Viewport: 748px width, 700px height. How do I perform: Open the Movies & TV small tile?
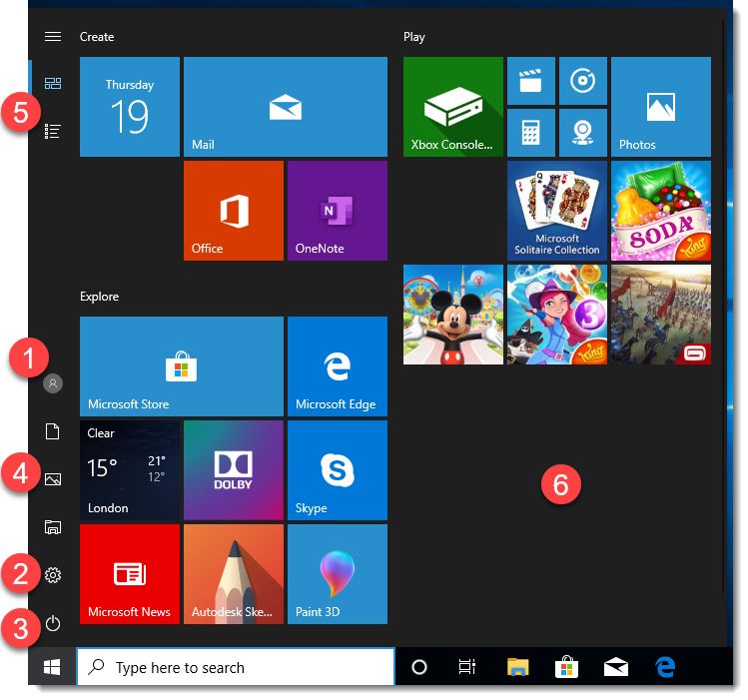click(x=531, y=81)
